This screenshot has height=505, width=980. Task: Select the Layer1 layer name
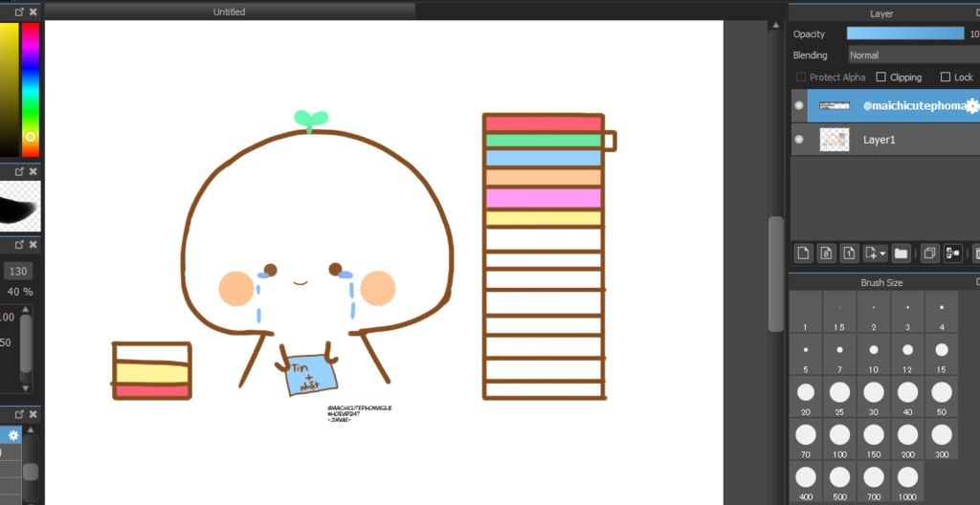pyautogui.click(x=880, y=140)
